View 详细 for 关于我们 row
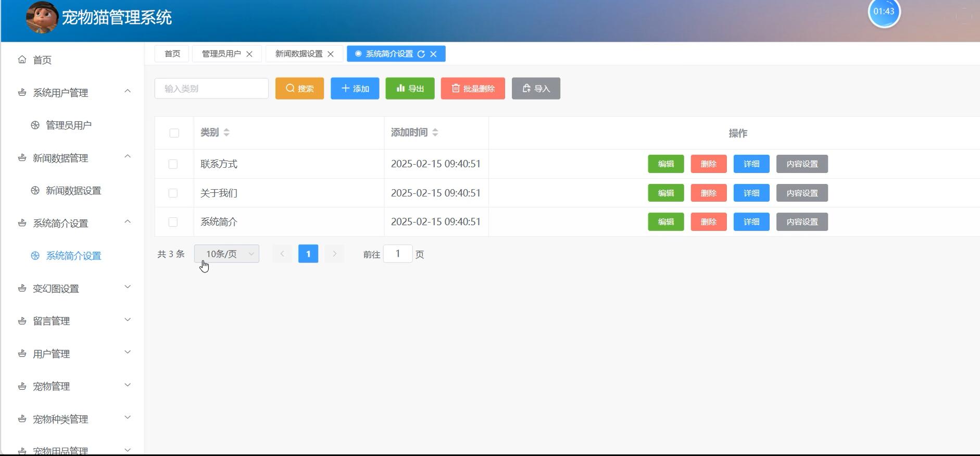The width and height of the screenshot is (980, 456). (x=751, y=193)
